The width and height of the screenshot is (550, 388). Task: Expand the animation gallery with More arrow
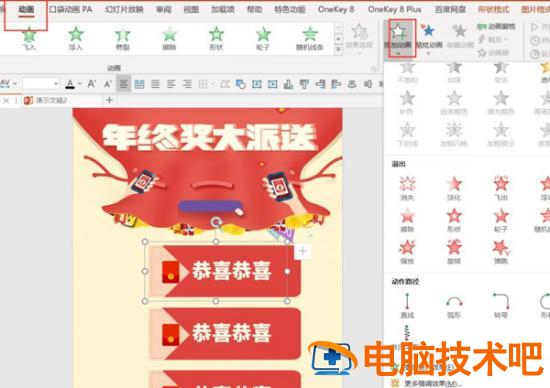[338, 50]
